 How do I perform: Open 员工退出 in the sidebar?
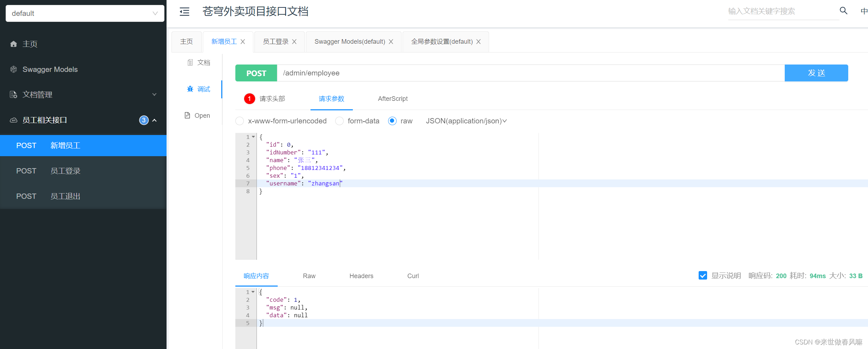(x=83, y=196)
